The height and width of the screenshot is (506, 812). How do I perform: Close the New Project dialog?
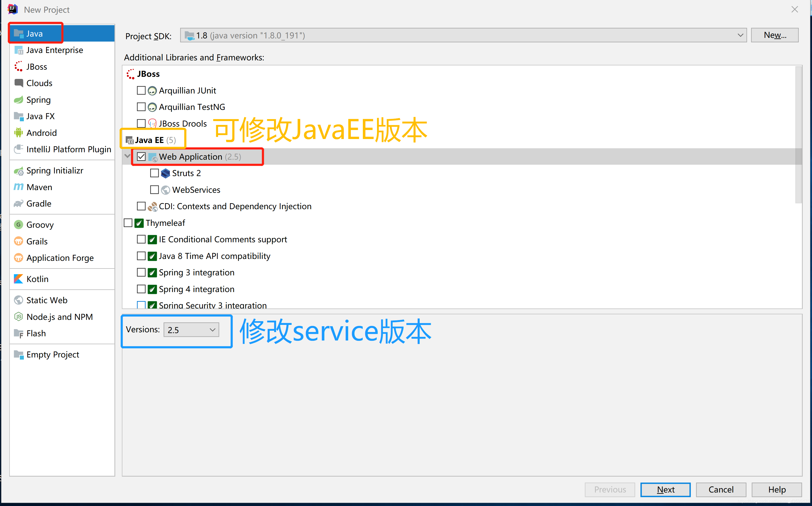click(x=795, y=9)
